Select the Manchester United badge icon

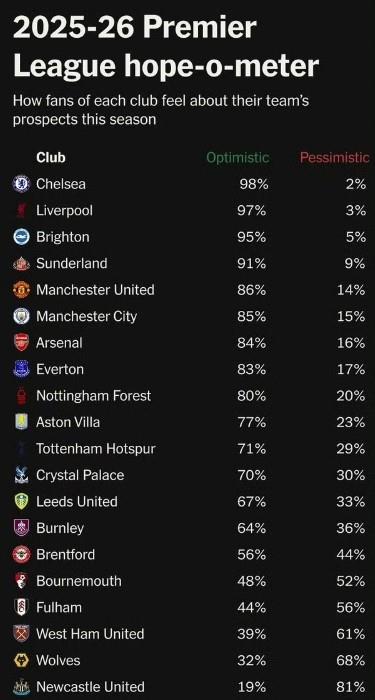tap(21, 290)
